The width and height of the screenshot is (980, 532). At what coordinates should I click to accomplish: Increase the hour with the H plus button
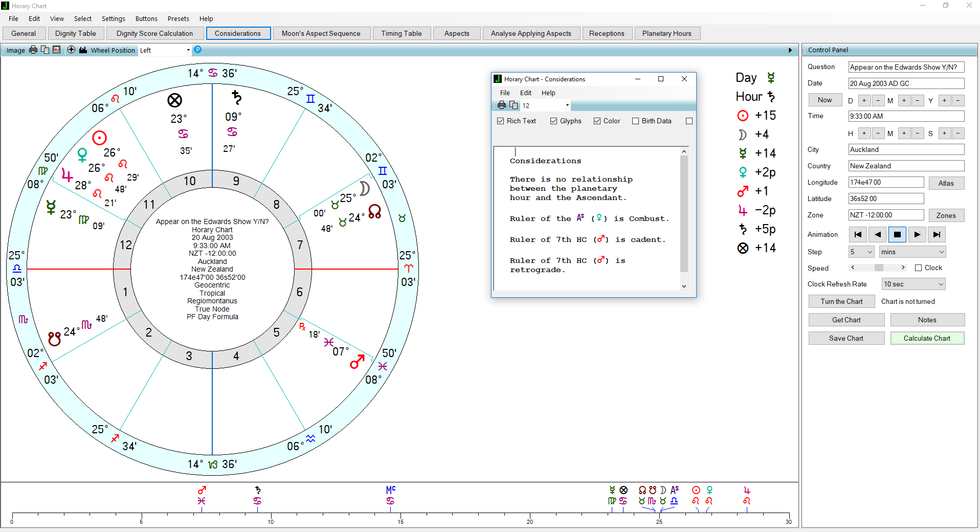pos(864,133)
